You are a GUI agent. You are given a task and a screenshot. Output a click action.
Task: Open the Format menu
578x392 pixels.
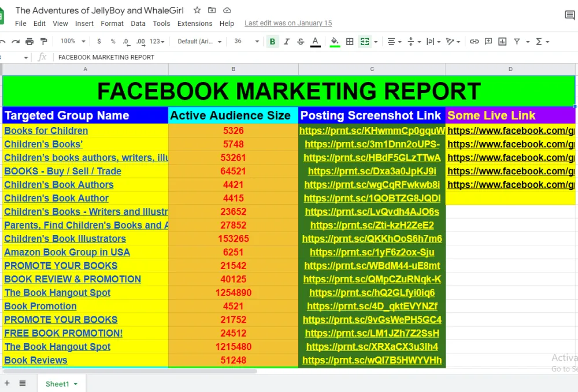(x=112, y=24)
